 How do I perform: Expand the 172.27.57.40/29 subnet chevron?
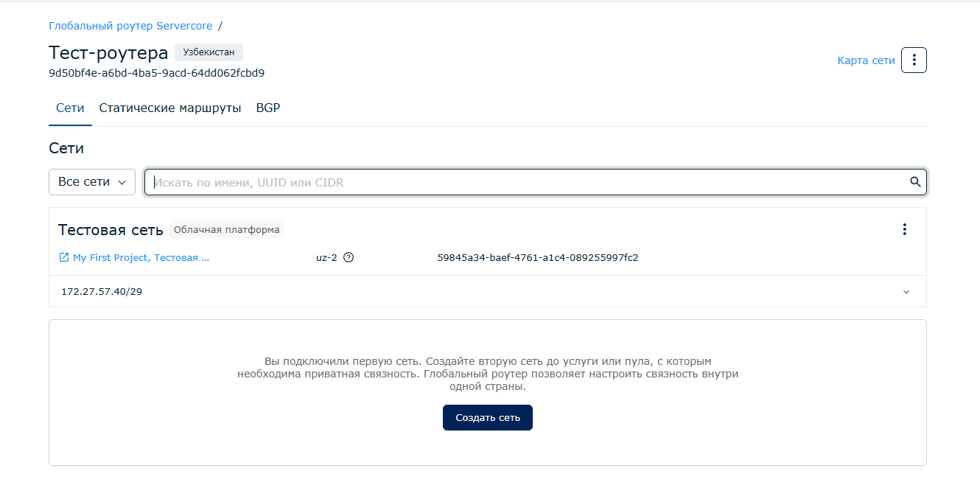tap(906, 292)
